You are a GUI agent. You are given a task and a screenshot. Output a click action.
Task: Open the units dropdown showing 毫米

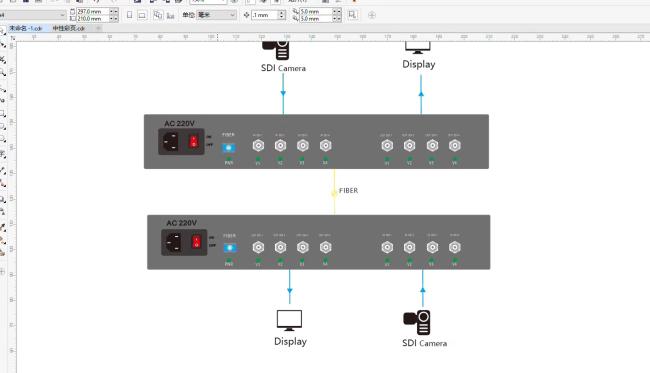[x=216, y=15]
